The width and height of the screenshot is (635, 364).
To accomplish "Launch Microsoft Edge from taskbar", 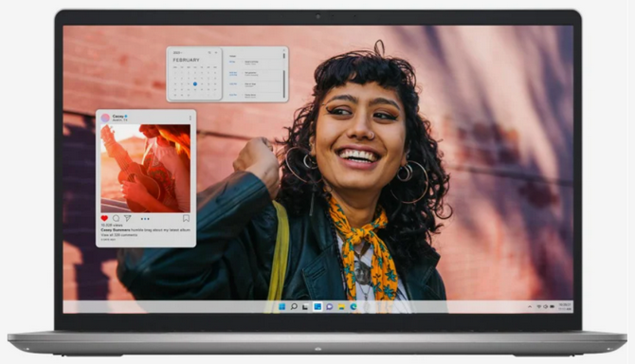I will pos(354,307).
